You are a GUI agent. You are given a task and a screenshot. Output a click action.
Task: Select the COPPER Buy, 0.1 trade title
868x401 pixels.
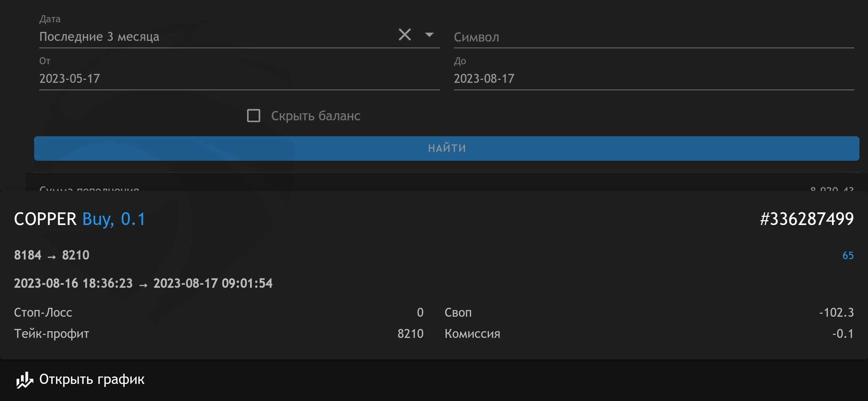[79, 219]
